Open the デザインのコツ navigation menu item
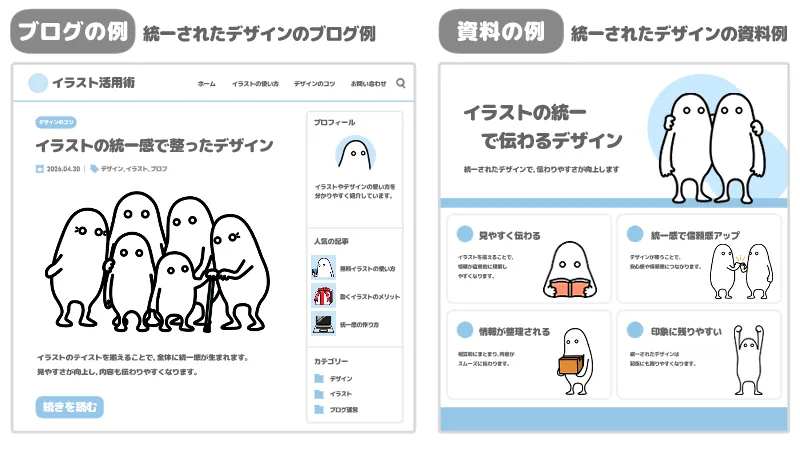Image resolution: width=800 pixels, height=450 pixels. (314, 84)
